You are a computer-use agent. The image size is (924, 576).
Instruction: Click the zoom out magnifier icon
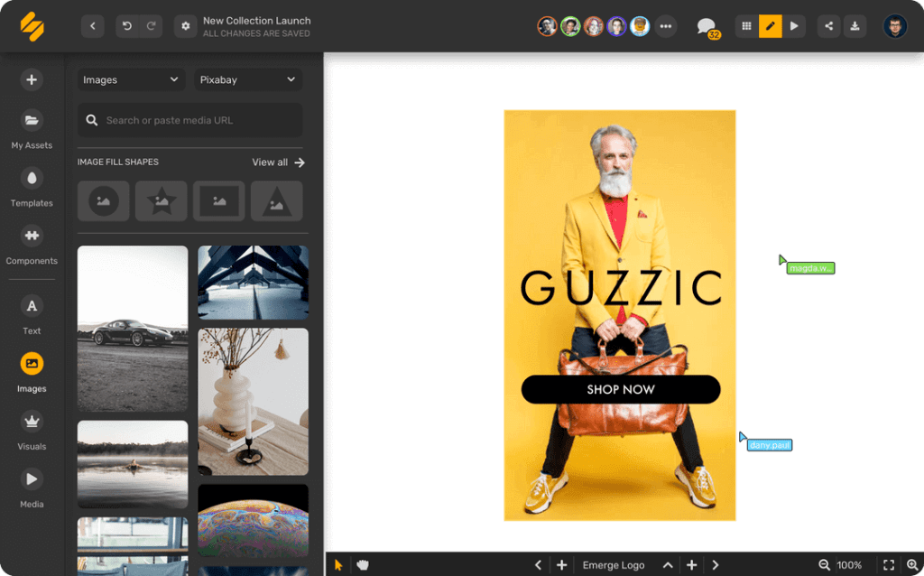click(824, 565)
